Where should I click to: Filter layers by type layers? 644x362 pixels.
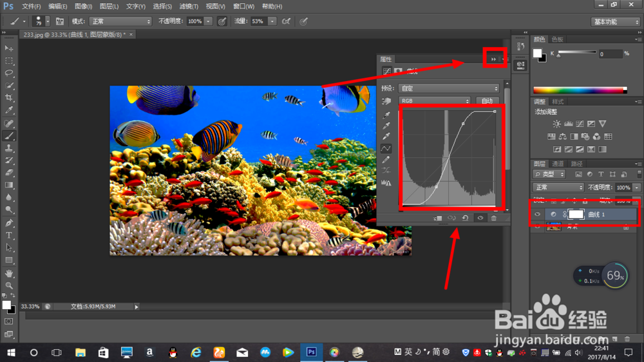(x=601, y=174)
